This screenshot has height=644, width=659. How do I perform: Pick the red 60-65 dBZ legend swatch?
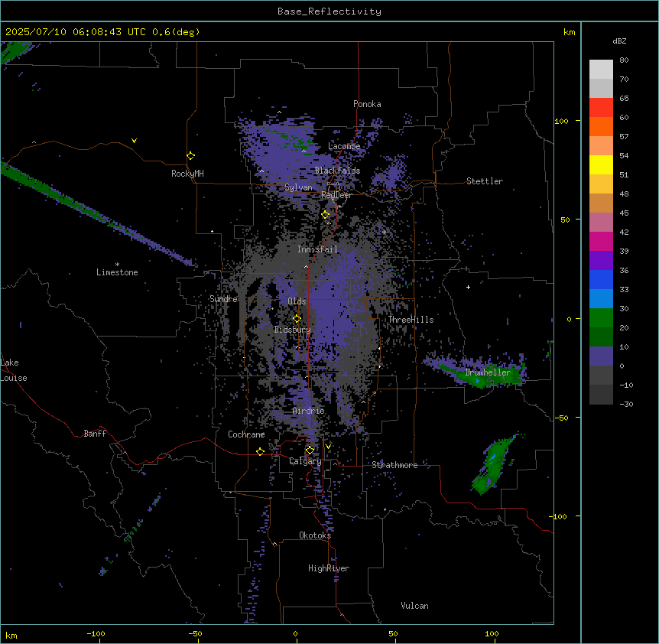(x=601, y=107)
